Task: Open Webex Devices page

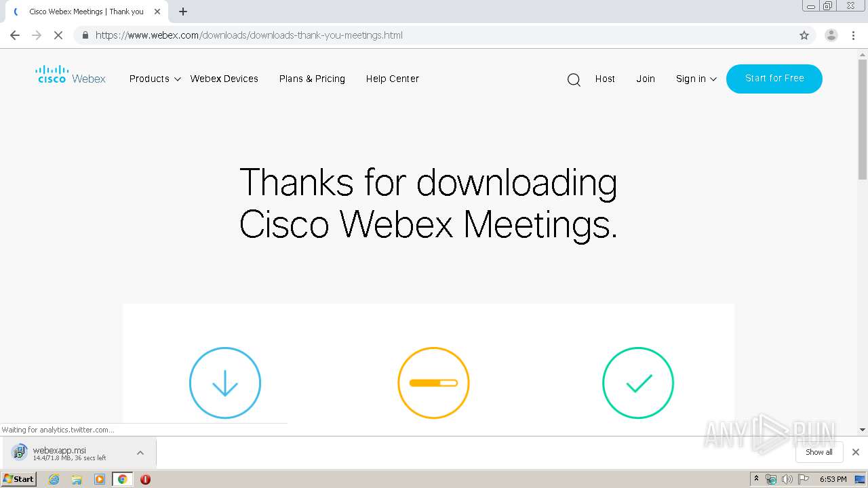Action: [224, 79]
